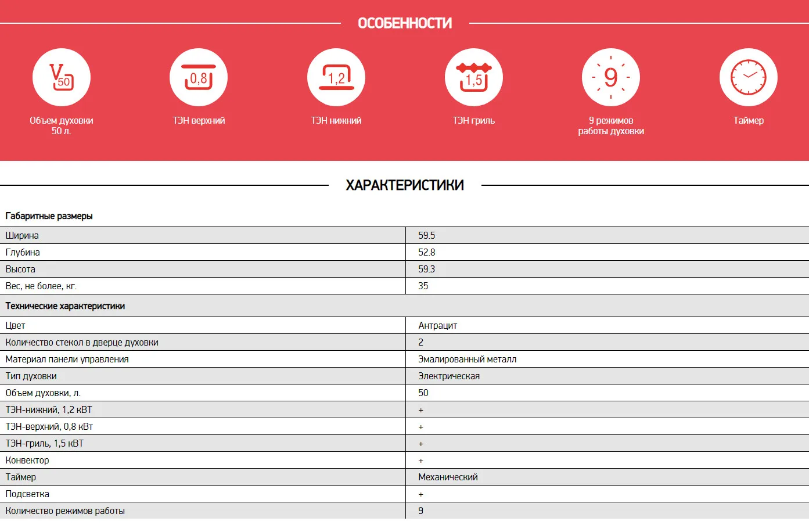Click the 'Конвектор' row label
This screenshot has height=532, width=809.
coord(27,460)
